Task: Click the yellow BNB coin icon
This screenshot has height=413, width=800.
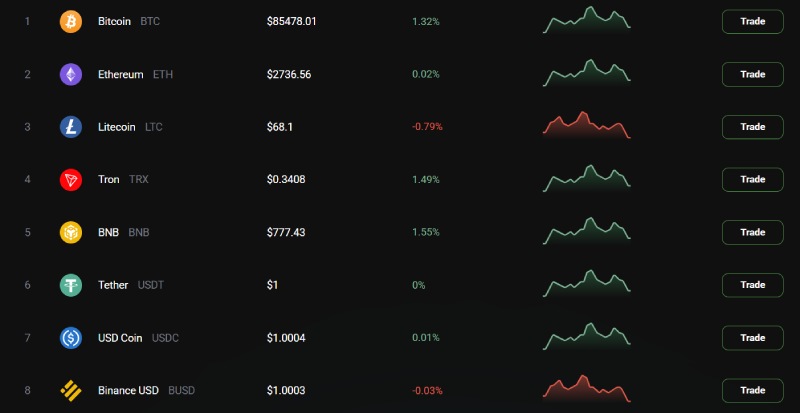Action: (71, 232)
